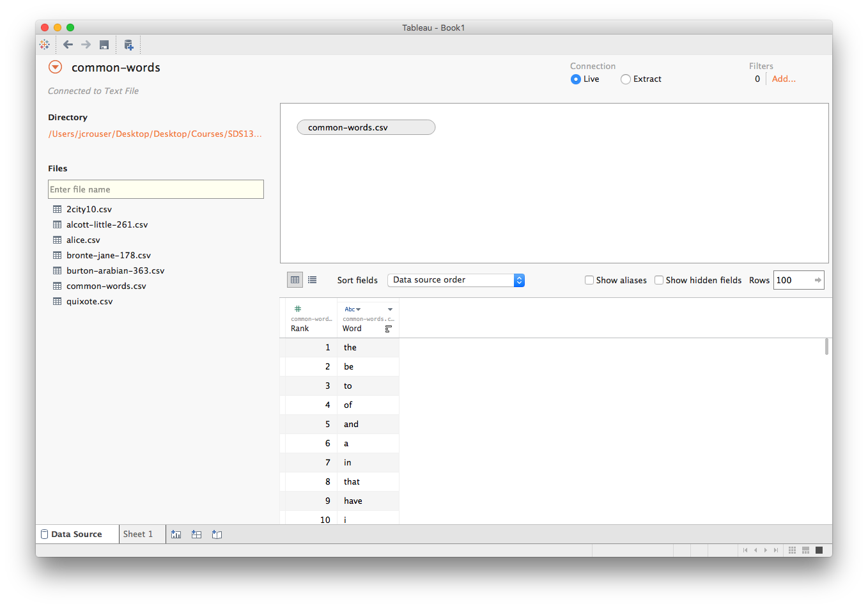Show filmstrip view icon
The width and height of the screenshot is (868, 608).
click(806, 550)
